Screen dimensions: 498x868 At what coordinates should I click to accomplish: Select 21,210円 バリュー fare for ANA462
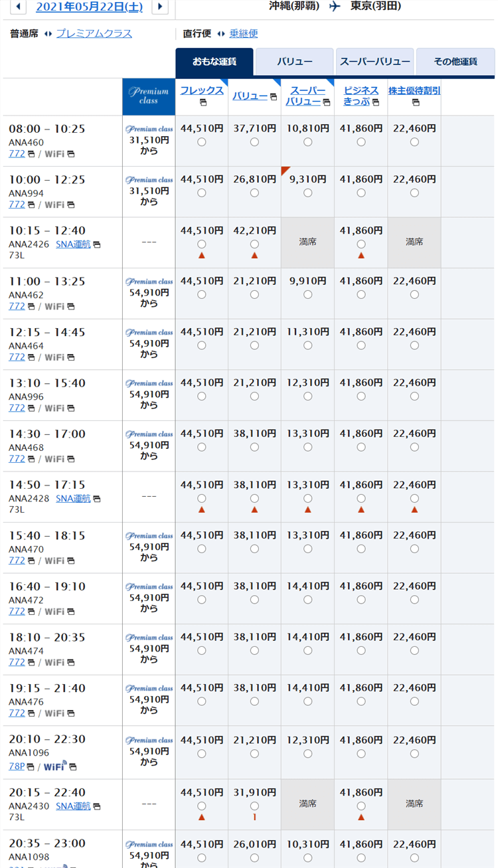tap(254, 295)
